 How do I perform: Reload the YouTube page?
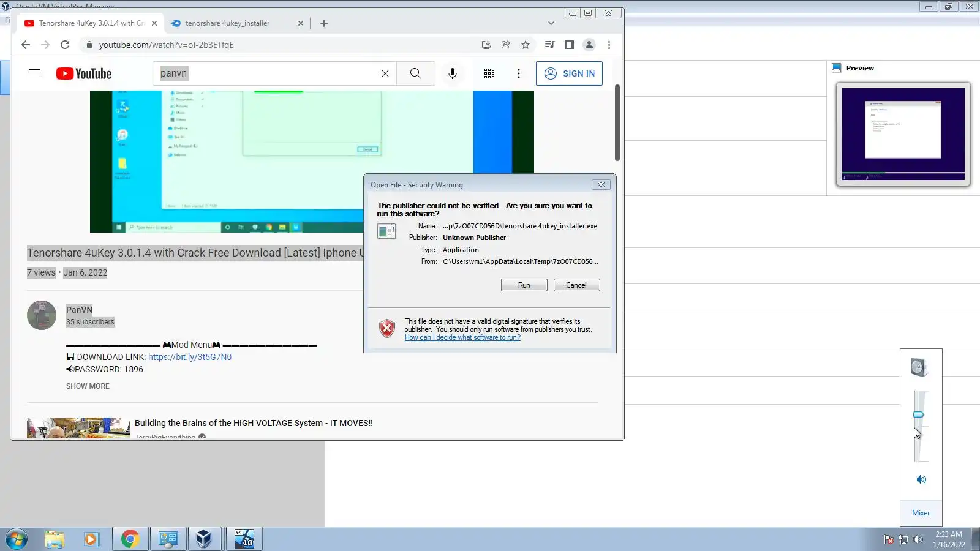[65, 45]
